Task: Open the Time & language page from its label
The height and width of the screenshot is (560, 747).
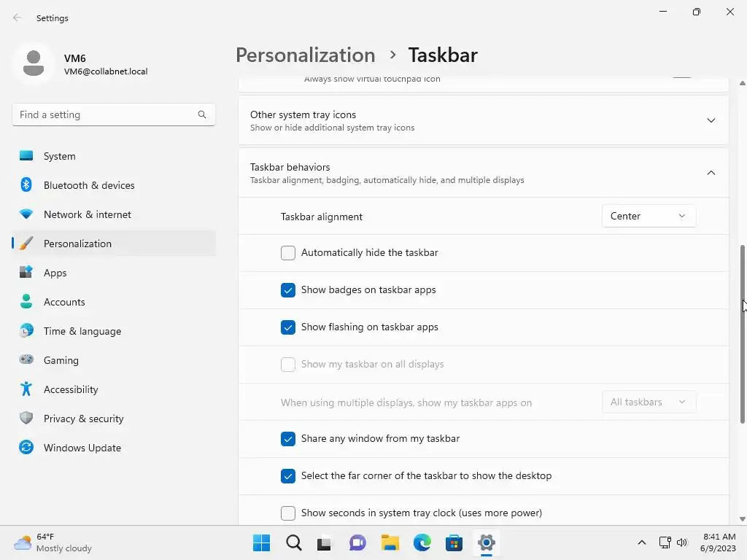Action: pyautogui.click(x=82, y=332)
